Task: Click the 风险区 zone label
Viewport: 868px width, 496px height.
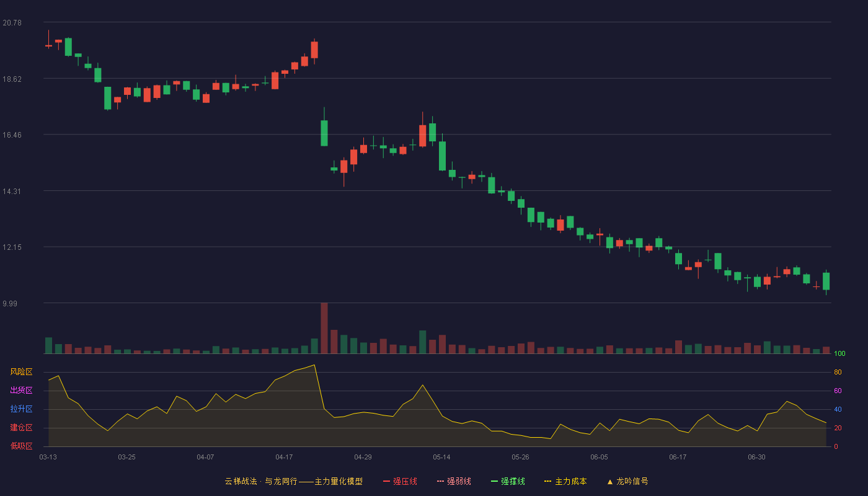Action: 21,372
